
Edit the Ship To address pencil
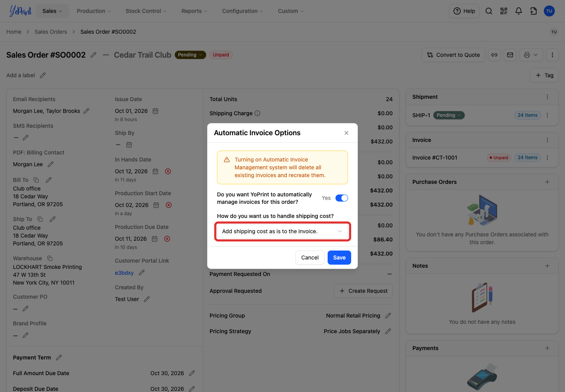(x=53, y=219)
